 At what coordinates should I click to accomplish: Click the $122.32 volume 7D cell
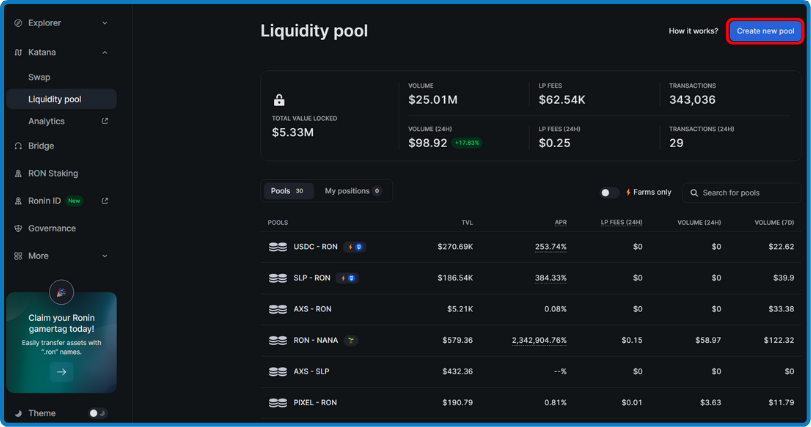779,340
